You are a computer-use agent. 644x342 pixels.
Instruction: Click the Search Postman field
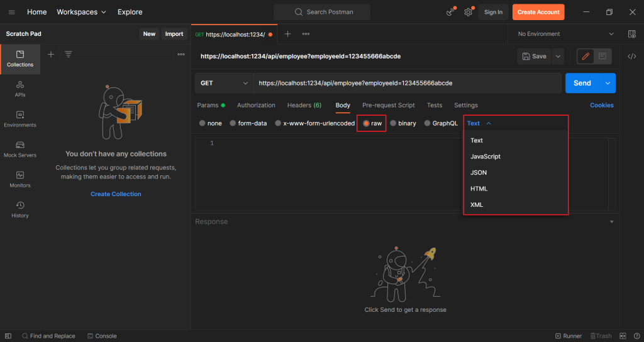322,13
